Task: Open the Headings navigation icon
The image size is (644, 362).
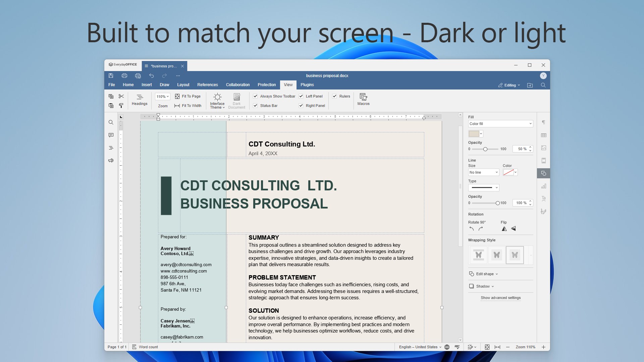Action: tap(140, 100)
